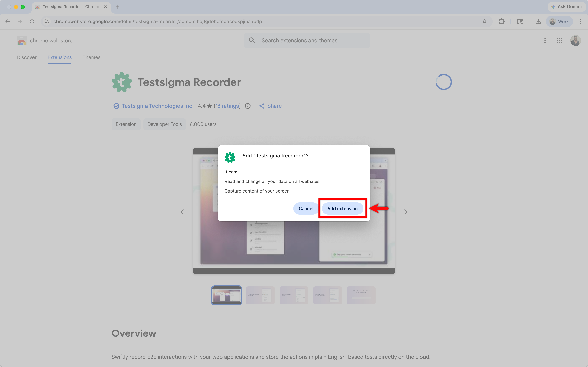Switch to the Extensions tab
The image size is (588, 367).
point(60,57)
